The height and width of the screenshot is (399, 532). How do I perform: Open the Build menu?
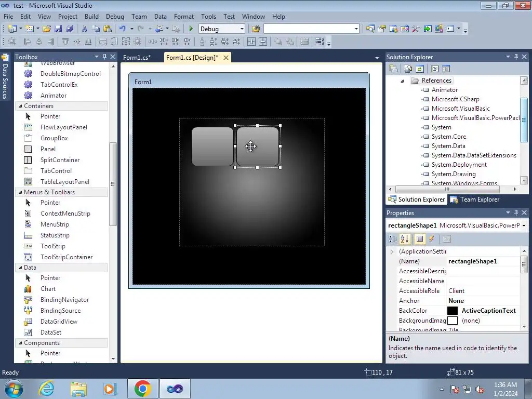pos(91,16)
